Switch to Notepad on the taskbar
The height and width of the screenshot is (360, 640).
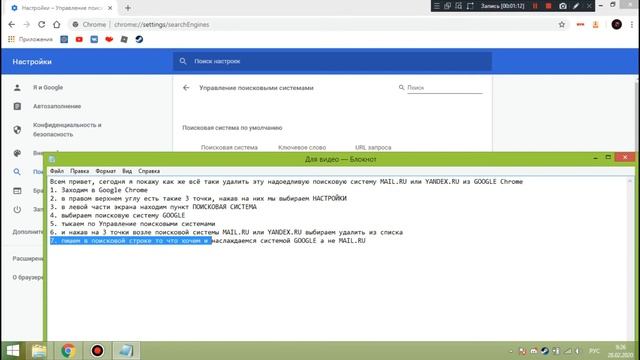126,351
